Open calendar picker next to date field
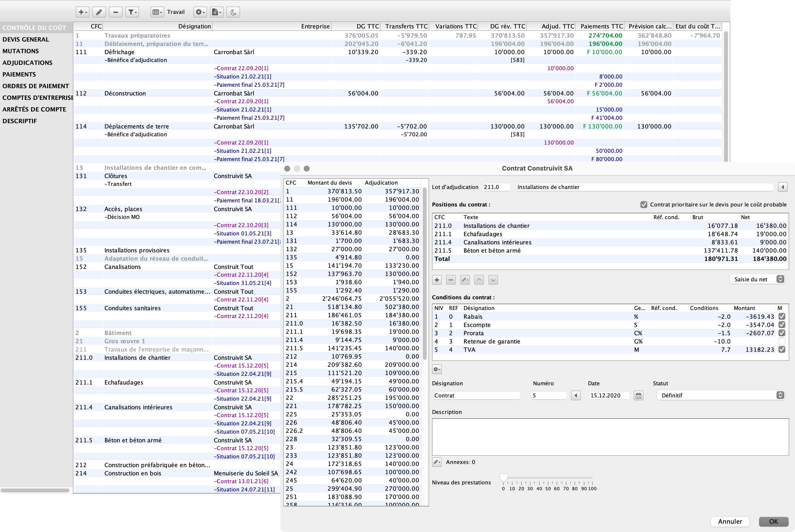The width and height of the screenshot is (795, 532). pyautogui.click(x=638, y=396)
